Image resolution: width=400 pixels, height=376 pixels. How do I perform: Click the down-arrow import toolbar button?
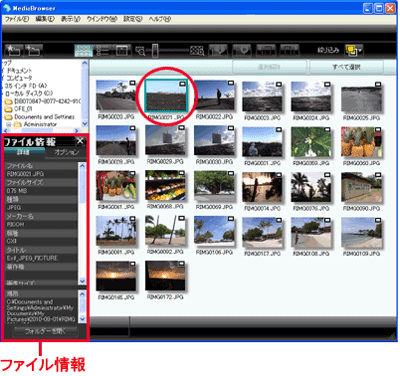pyautogui.click(x=218, y=51)
